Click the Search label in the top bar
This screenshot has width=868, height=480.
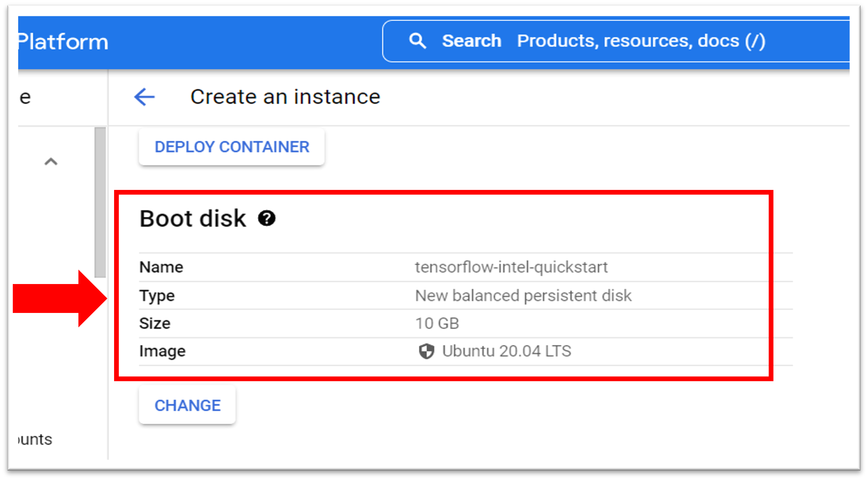[472, 41]
